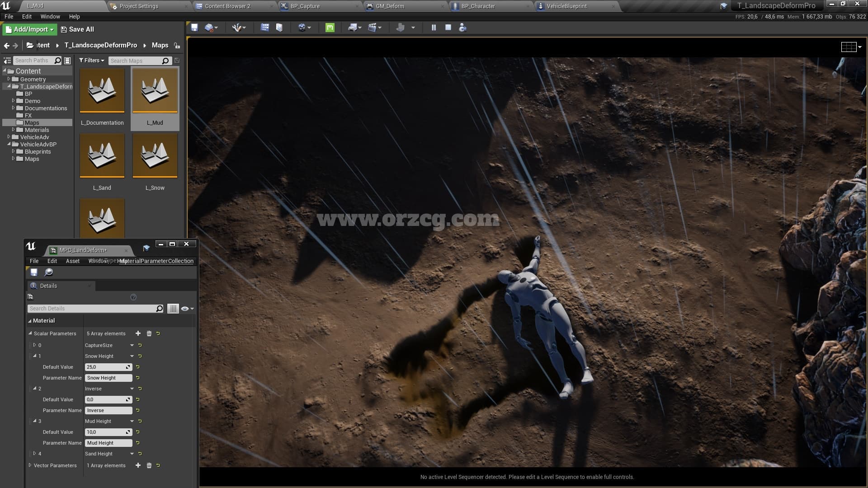Switch to the Project Settings tab

tap(139, 6)
